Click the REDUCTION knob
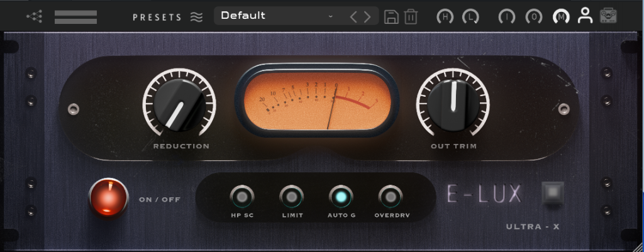Screen dimensions: 644x252 [x=179, y=105]
